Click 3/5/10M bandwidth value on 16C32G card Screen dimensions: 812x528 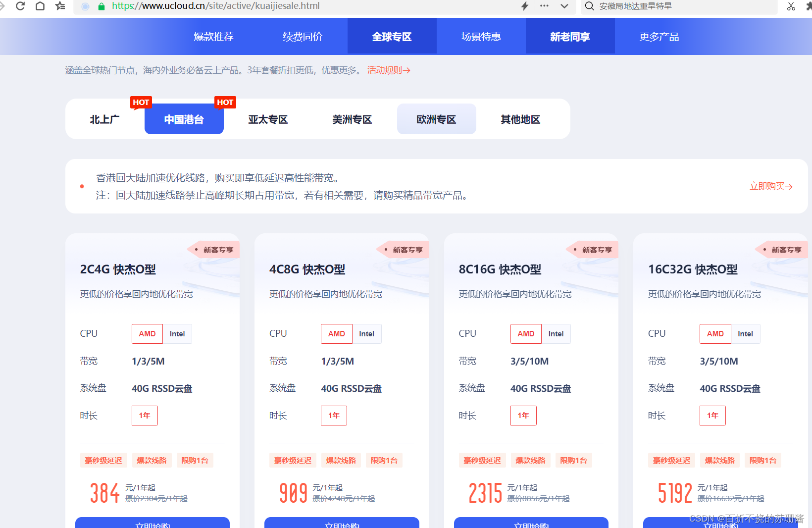(719, 361)
